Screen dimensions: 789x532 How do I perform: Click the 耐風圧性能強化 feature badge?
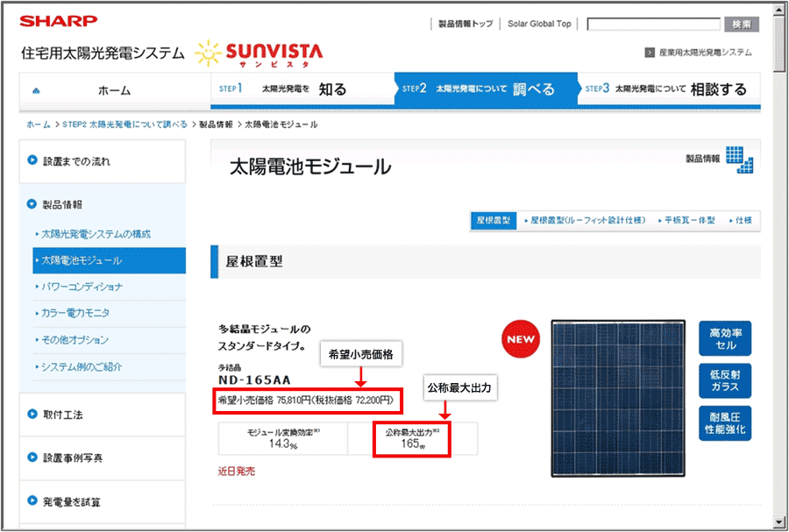(x=725, y=423)
